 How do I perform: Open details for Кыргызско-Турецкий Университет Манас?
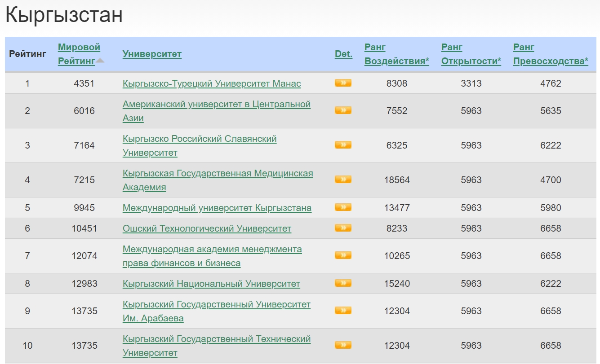point(343,83)
